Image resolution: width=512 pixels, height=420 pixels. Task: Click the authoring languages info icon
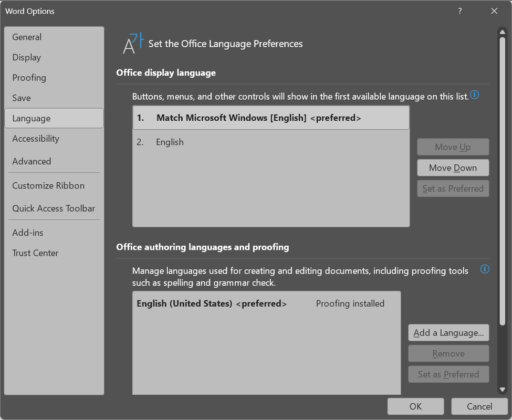(485, 269)
